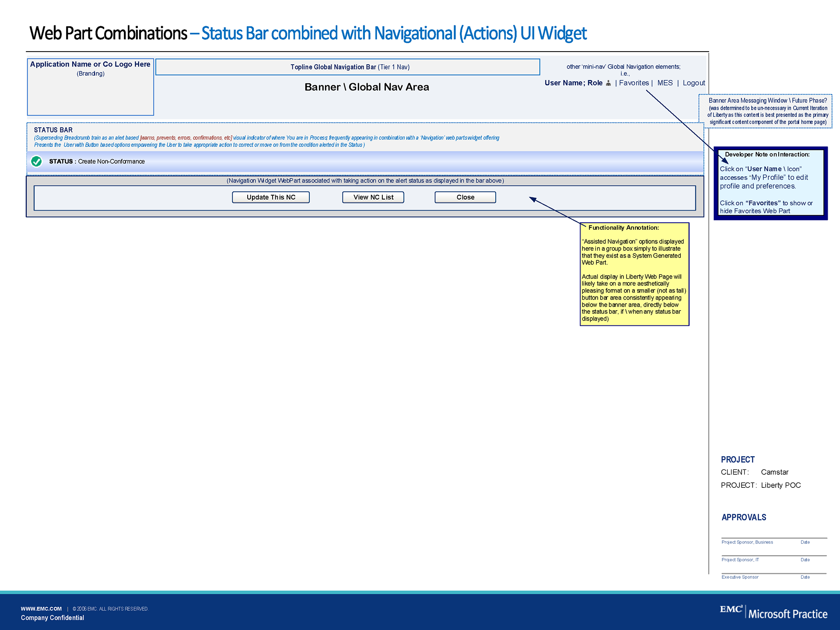This screenshot has width=840, height=630.
Task: Open the MES link in mini-nav
Action: (x=665, y=83)
